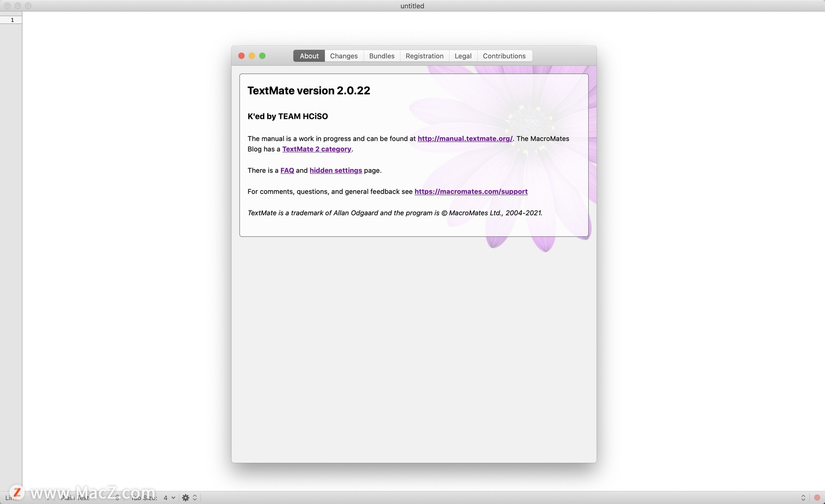This screenshot has width=825, height=504.
Task: Click the K'ed by TEAM HCiSO text
Action: tap(287, 116)
